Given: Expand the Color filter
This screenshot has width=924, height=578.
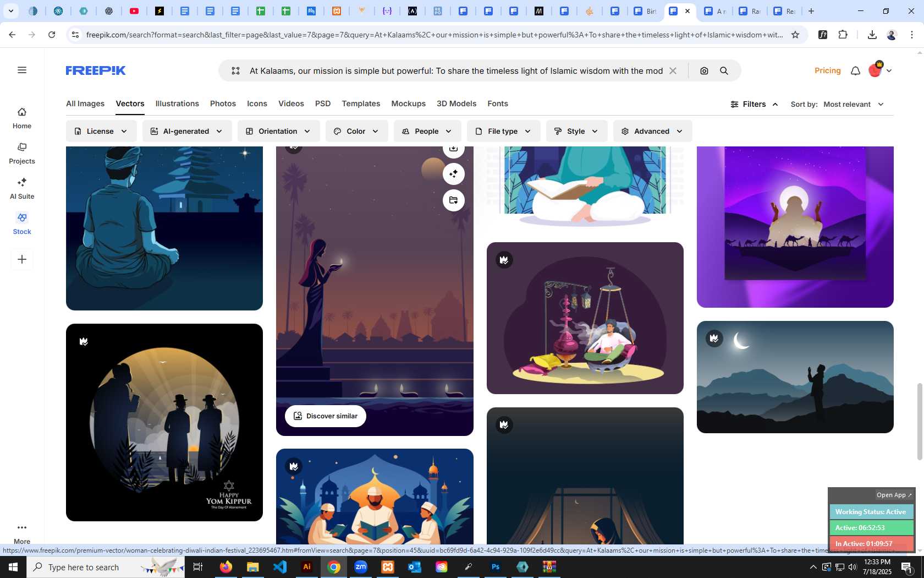Looking at the screenshot, I should [x=357, y=131].
